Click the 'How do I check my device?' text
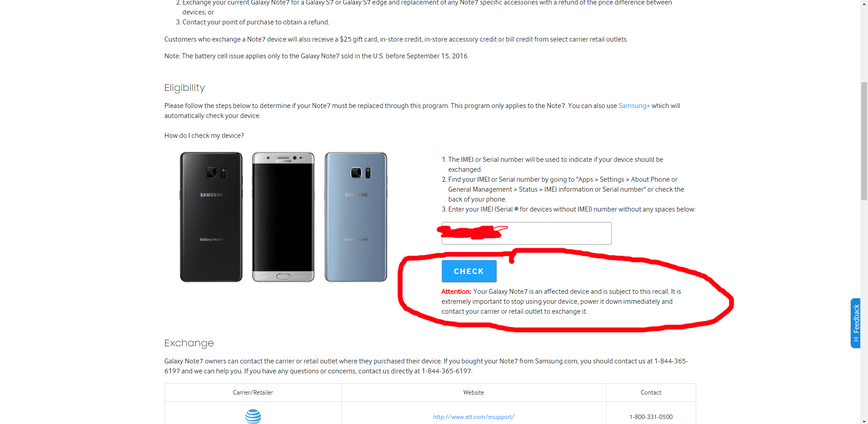The height and width of the screenshot is (424, 868). pos(204,136)
